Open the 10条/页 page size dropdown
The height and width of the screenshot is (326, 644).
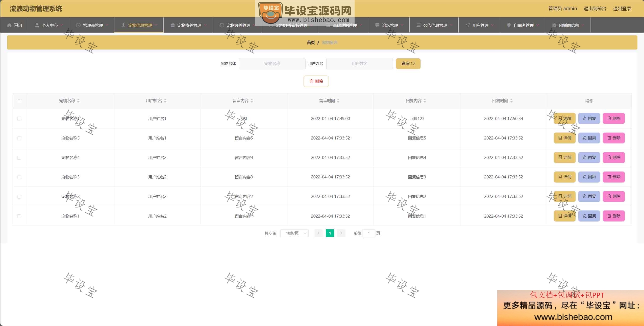pos(294,233)
